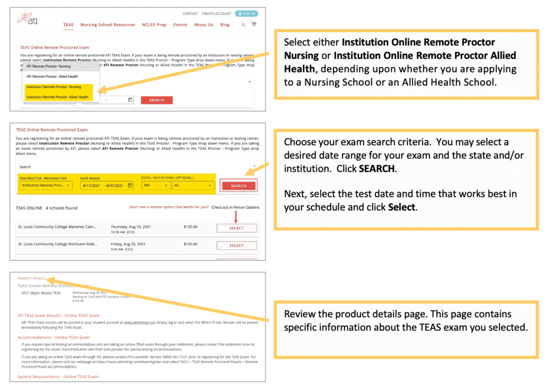Collapse the Search panel chevron
The image size is (546, 392).
point(254,167)
